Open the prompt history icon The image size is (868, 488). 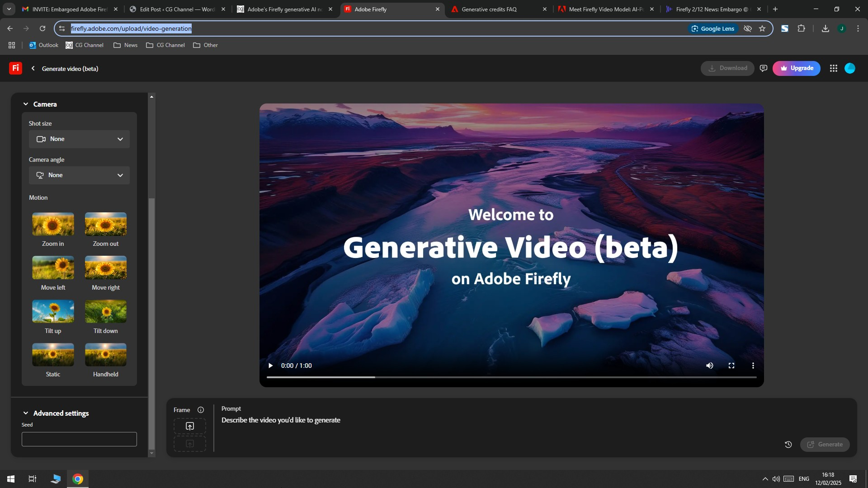(788, 445)
